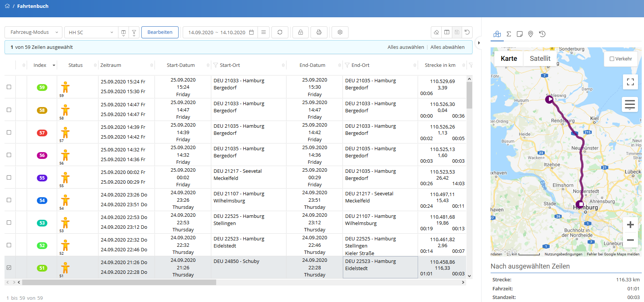Enter fullscreen mode on the map
The height and width of the screenshot is (302, 644).
pos(630,82)
